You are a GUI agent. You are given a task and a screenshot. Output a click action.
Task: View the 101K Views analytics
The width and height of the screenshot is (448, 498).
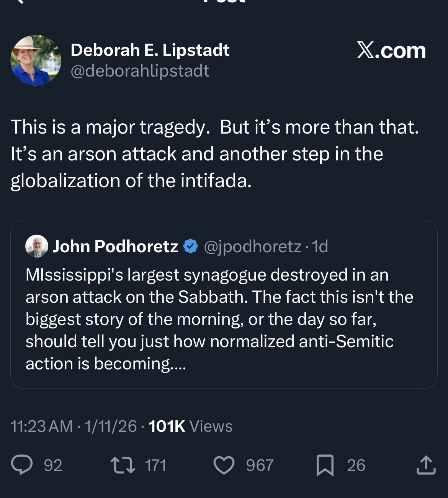click(190, 426)
